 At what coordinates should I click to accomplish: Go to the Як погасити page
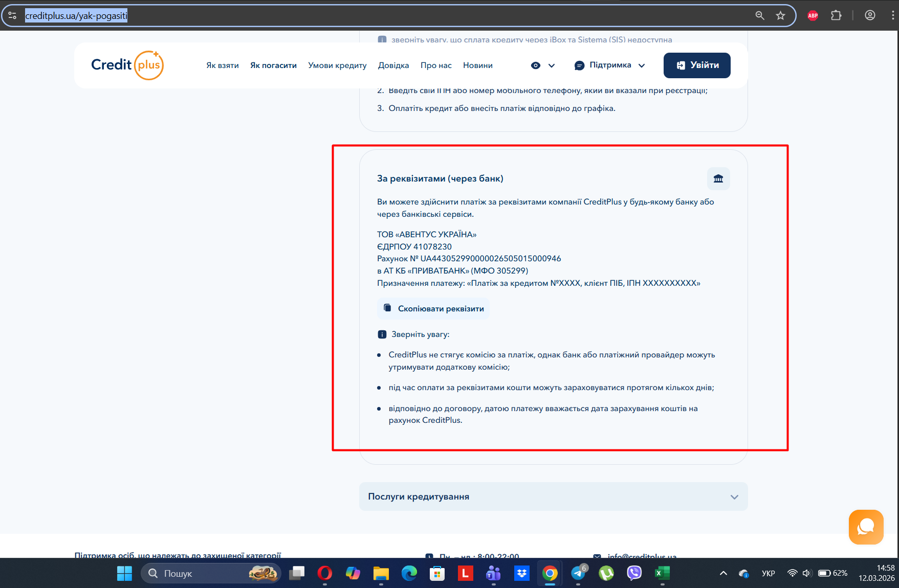273,65
